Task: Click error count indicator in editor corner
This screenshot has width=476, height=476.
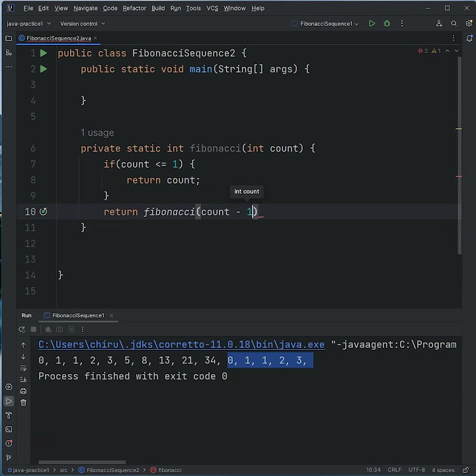Action: point(423,51)
